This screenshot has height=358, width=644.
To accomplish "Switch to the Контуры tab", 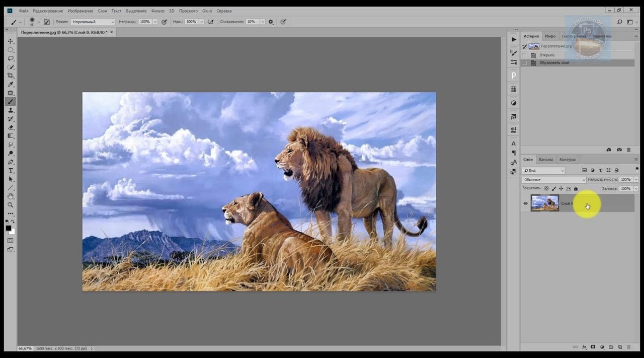I will click(568, 160).
